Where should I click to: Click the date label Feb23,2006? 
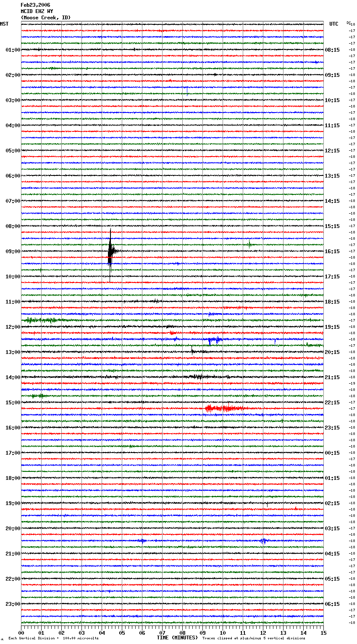coord(35,5)
